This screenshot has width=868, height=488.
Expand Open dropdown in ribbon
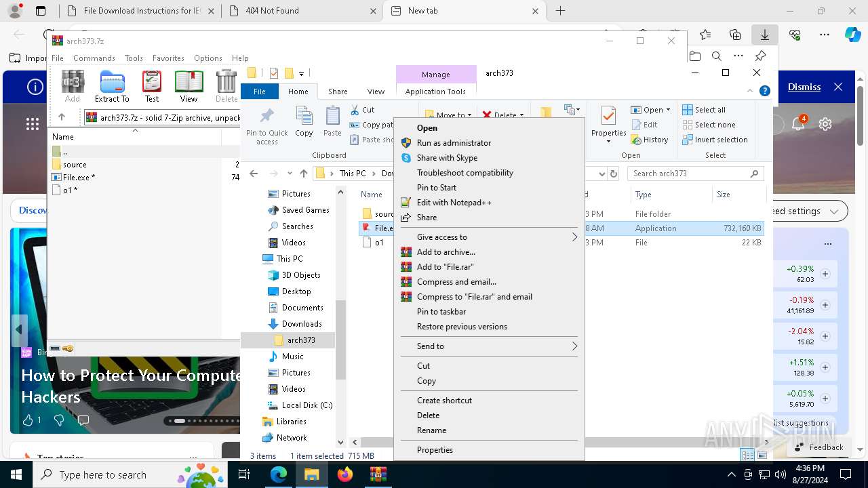point(668,110)
